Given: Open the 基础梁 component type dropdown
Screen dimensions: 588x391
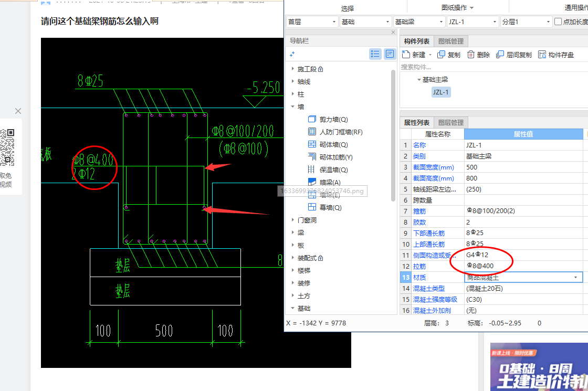Looking at the screenshot, I should click(419, 22).
